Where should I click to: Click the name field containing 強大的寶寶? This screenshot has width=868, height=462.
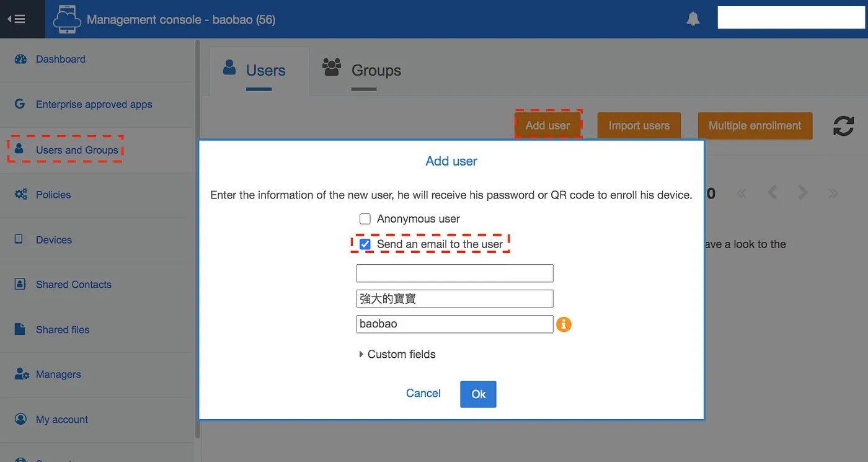(454, 299)
